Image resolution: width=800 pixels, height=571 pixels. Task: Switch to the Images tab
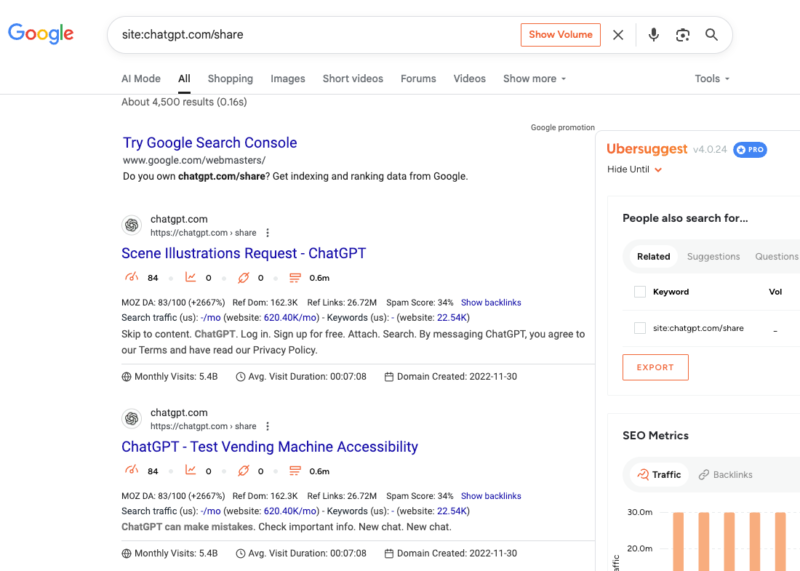point(288,79)
